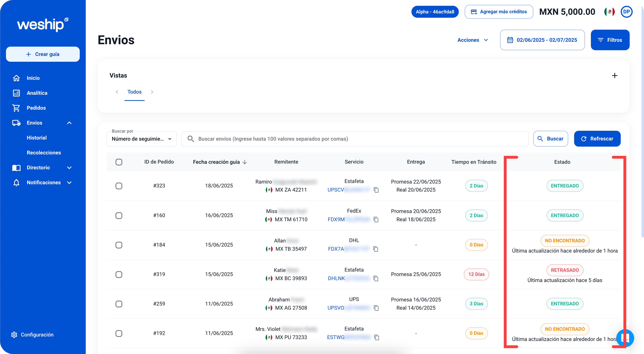
Task: Collapse the Envios sidebar section
Action: [69, 123]
